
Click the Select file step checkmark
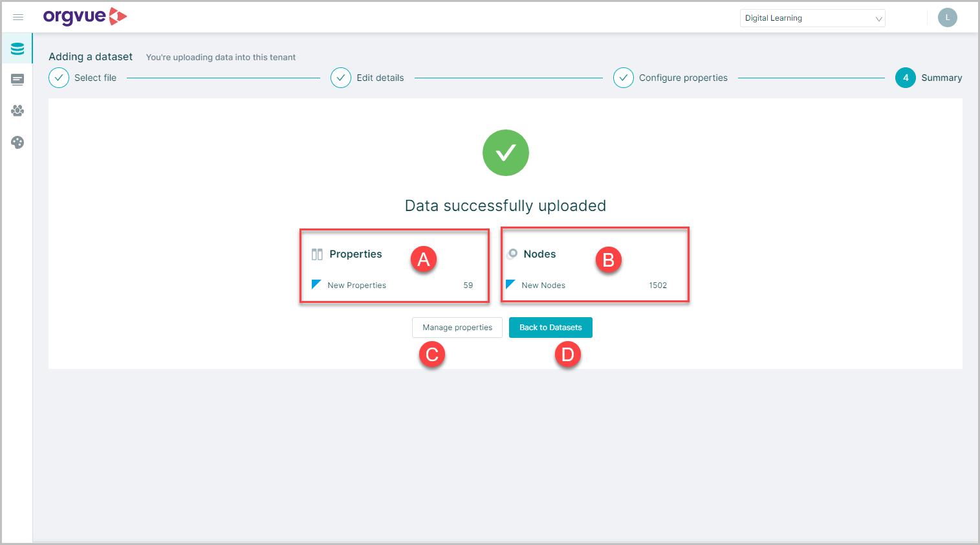tap(59, 78)
